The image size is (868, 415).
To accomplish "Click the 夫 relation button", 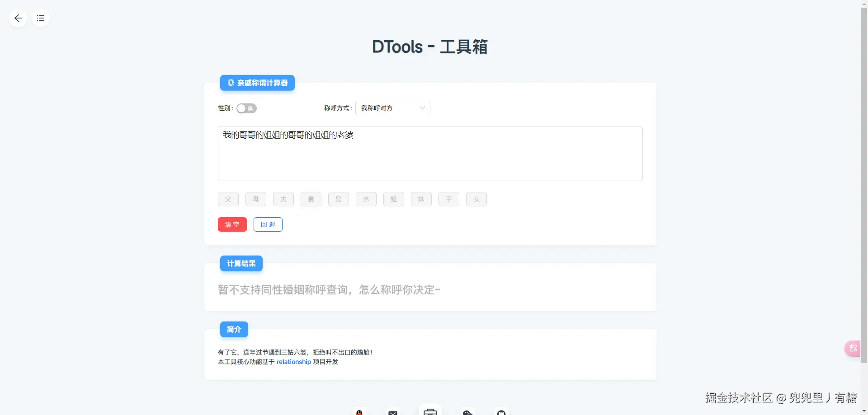I will point(283,199).
